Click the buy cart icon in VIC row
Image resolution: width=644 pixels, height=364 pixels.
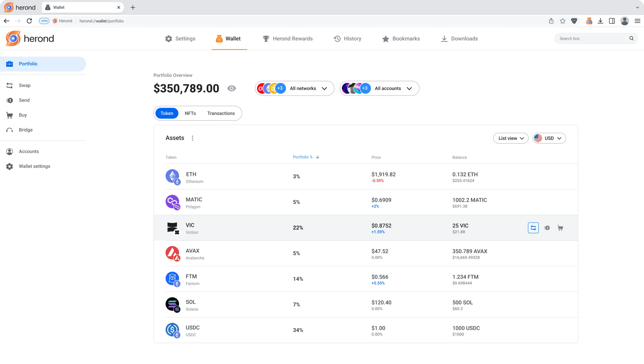coord(560,228)
